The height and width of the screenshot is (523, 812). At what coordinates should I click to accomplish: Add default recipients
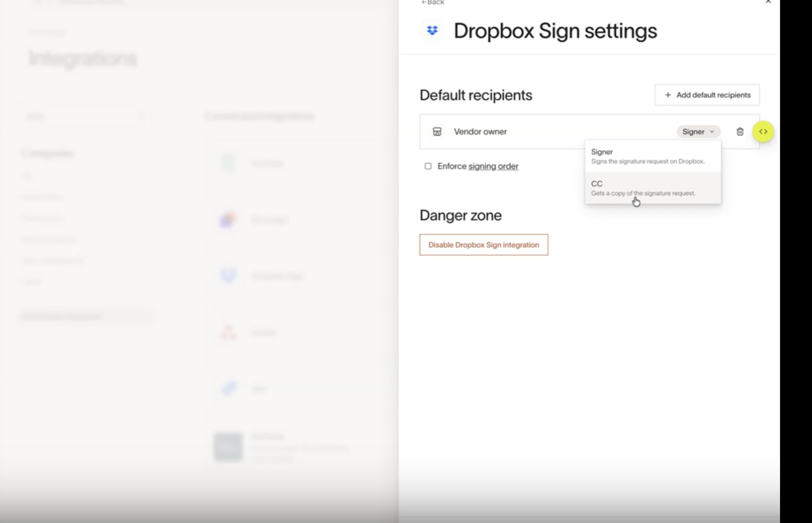707,95
